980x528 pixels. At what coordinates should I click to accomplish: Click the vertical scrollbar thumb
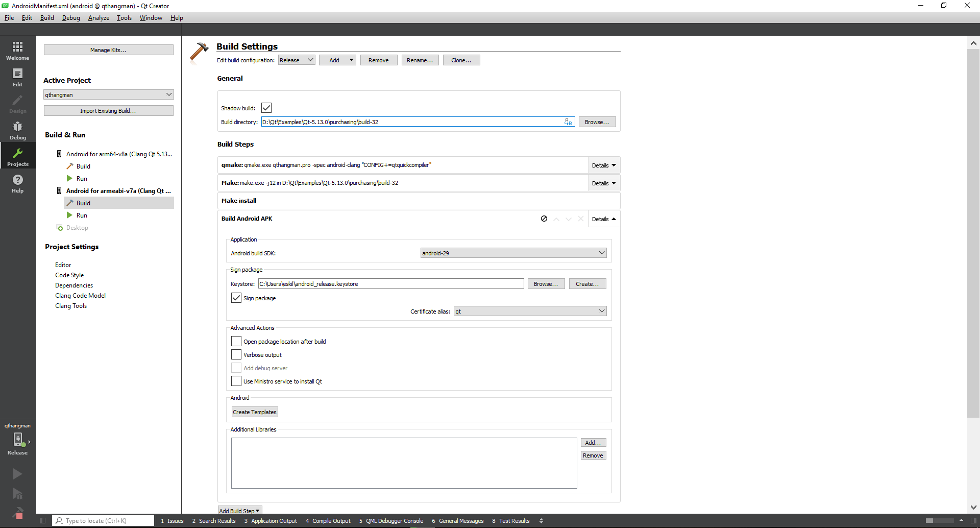(x=973, y=233)
